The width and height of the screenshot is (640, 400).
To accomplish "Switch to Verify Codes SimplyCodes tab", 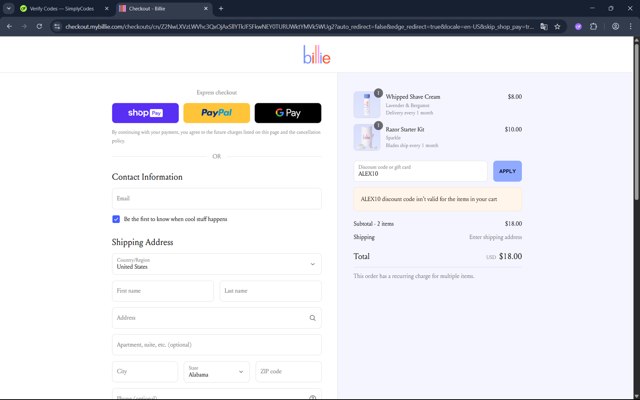I will point(64,9).
